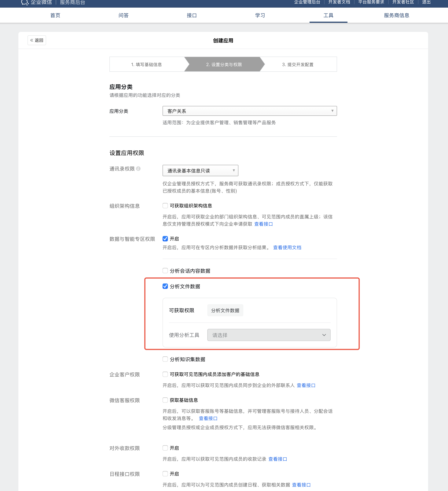This screenshot has height=491, width=448.
Task: Click the 分析文件数据 permission tag
Action: (225, 310)
